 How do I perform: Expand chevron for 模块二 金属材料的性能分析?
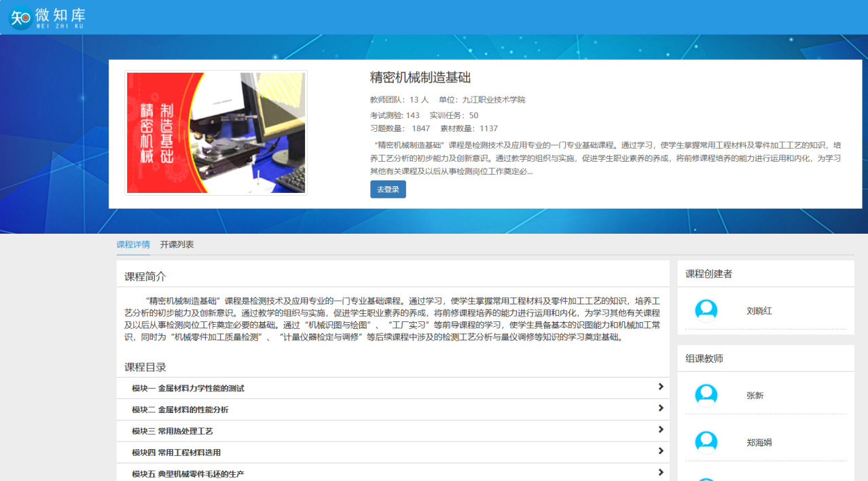pos(660,408)
